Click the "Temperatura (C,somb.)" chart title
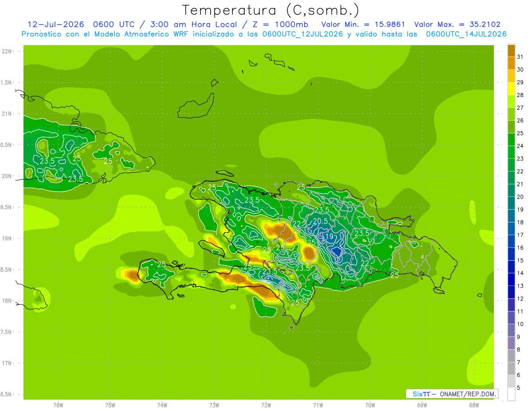Screen dimensions: 532x411 point(271,10)
